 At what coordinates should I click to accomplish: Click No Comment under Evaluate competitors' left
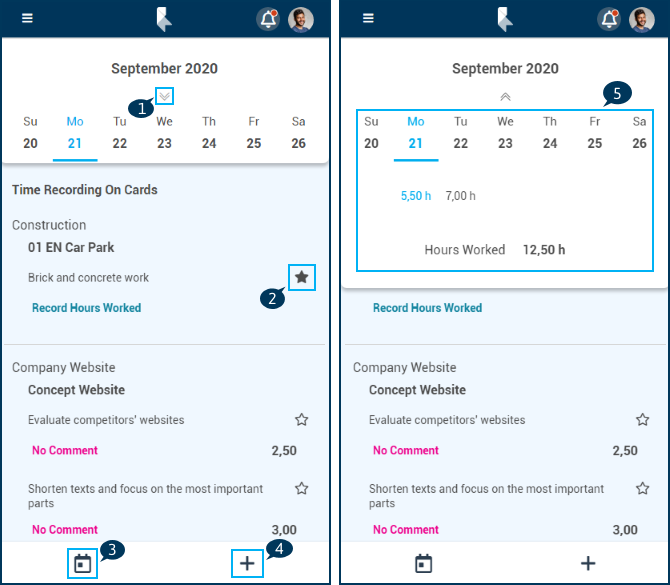(65, 451)
